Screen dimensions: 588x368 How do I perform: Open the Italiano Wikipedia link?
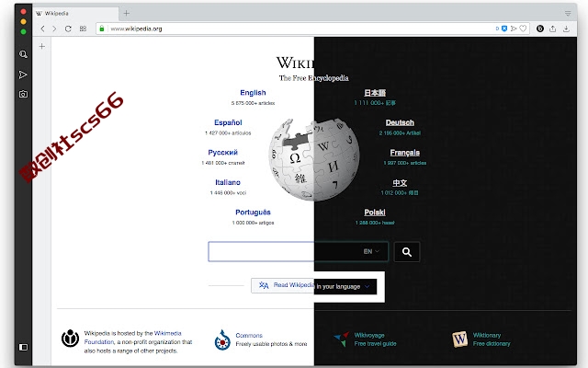tap(228, 182)
